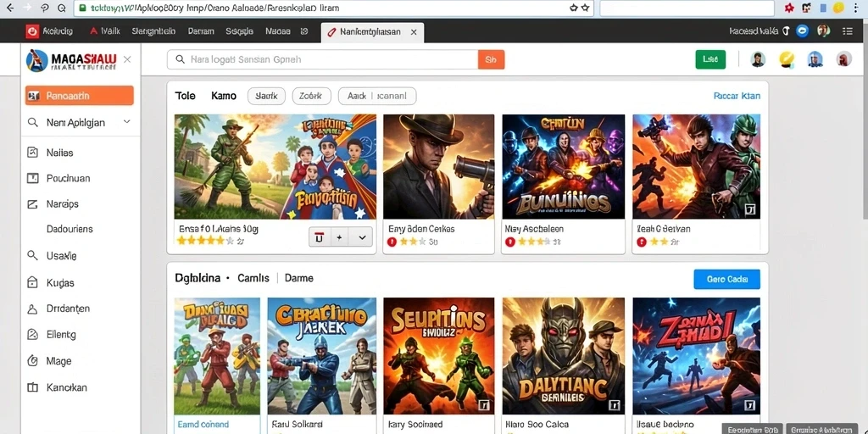The width and height of the screenshot is (868, 434).
Task: Click the Bunuinos game thumbnail
Action: 564,166
